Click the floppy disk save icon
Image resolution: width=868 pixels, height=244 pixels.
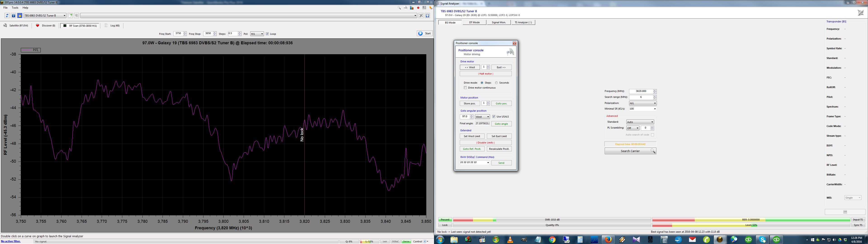(x=427, y=16)
